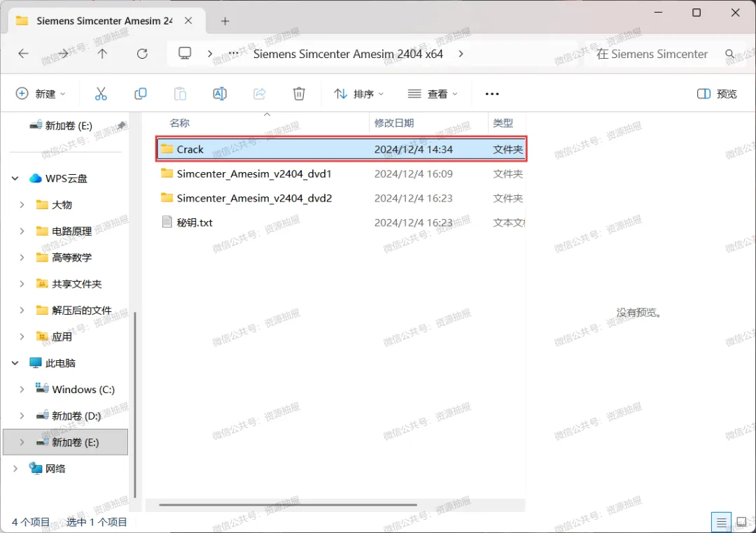Select 电路原理 folder in navigation pane
Screen dimensions: 756x533
[x=72, y=232]
